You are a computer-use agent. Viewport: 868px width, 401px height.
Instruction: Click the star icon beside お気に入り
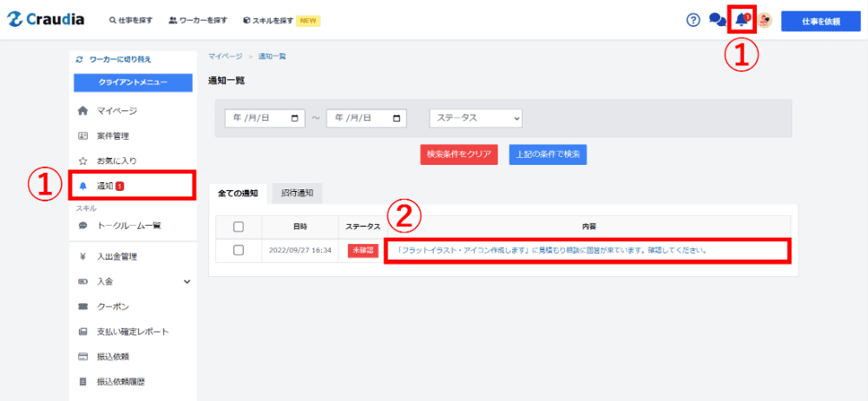pyautogui.click(x=83, y=161)
